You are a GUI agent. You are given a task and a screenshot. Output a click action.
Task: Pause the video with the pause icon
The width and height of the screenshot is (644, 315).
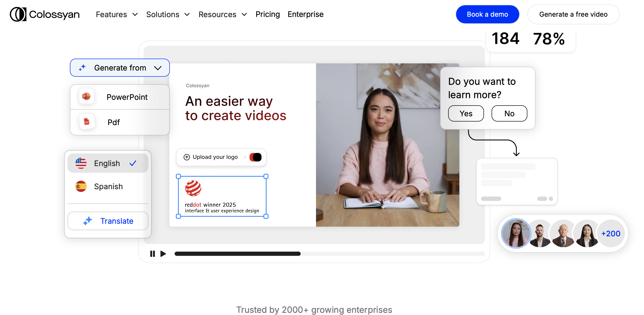point(152,254)
